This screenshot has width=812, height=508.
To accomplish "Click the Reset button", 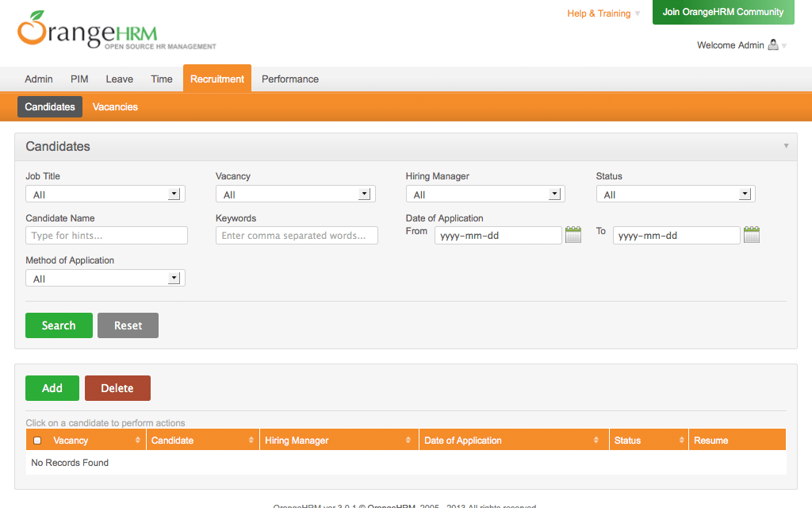I will [128, 325].
